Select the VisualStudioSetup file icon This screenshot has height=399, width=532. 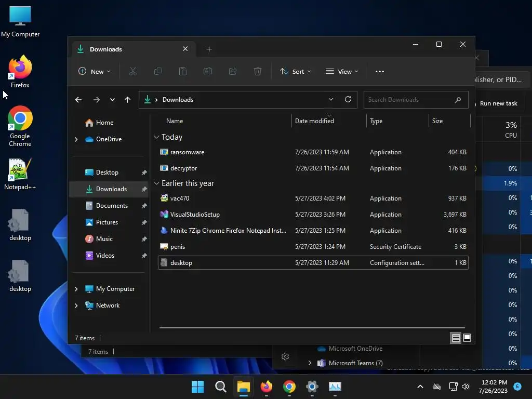click(164, 214)
